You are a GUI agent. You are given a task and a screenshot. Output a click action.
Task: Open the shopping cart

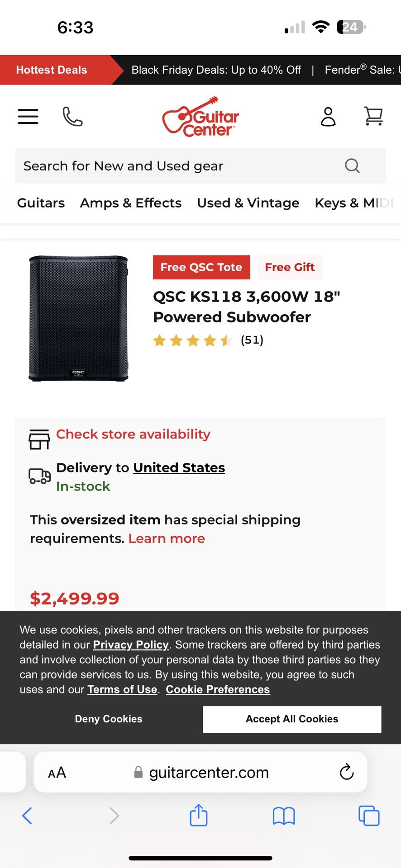(x=373, y=116)
